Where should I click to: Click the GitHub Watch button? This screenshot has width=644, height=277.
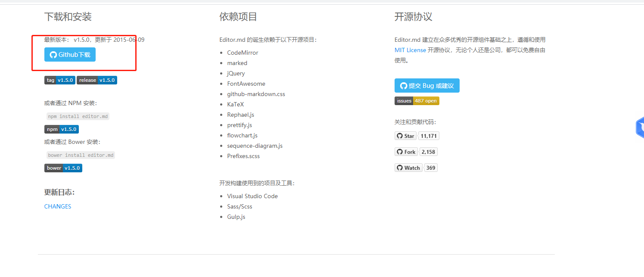tap(408, 168)
